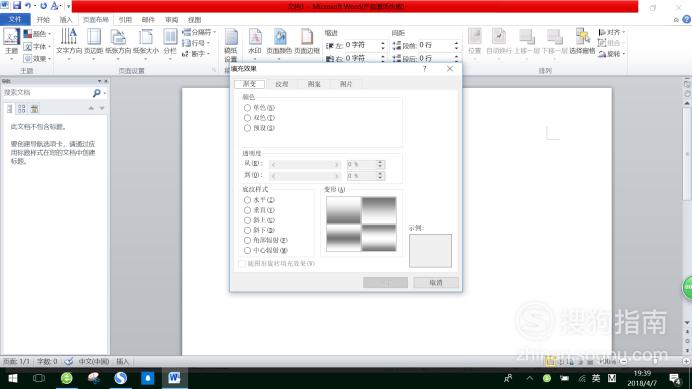Expand the Breaks (分隔符) dropdown
Viewport: 692px width, 389px height.
click(x=199, y=32)
